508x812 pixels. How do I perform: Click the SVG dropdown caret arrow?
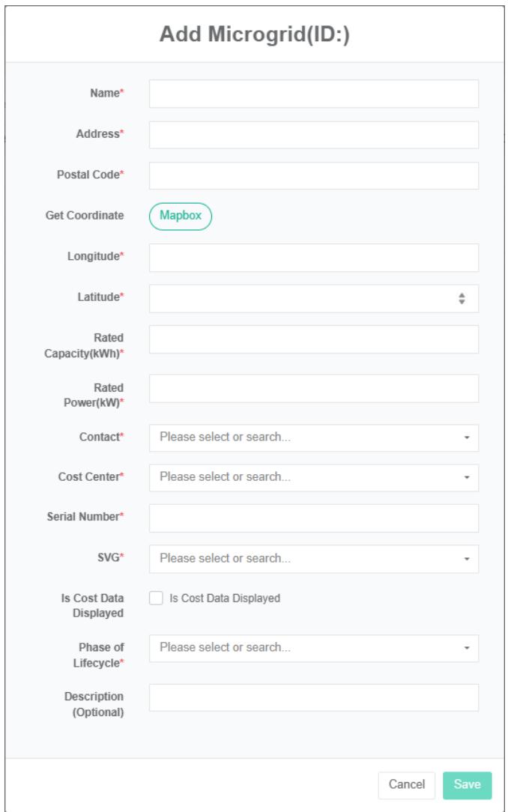click(466, 559)
